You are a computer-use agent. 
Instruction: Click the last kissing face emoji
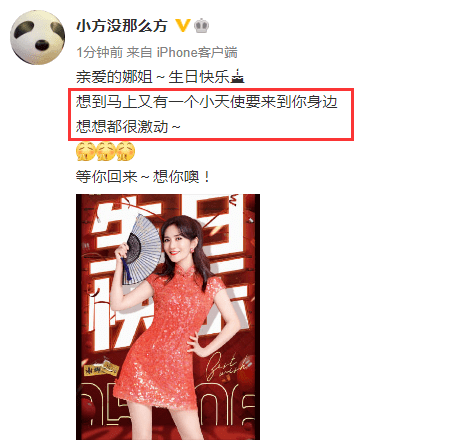tap(125, 151)
